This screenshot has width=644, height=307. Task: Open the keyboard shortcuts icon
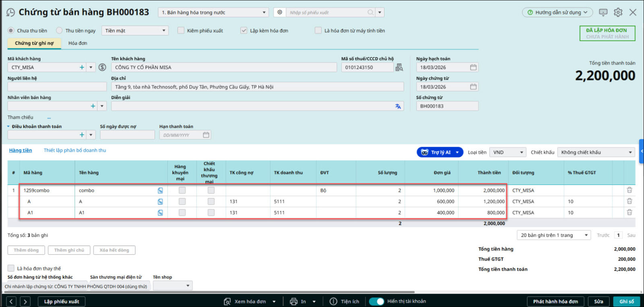(603, 12)
